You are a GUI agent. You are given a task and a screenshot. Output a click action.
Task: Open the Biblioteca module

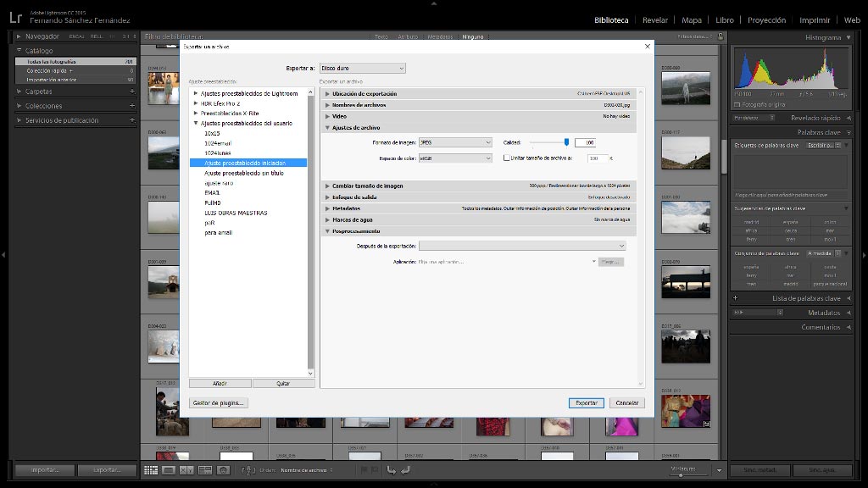tap(611, 20)
